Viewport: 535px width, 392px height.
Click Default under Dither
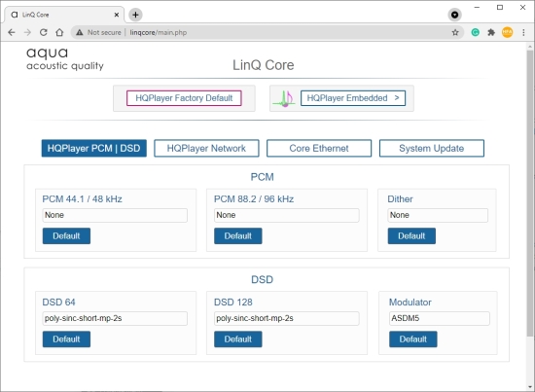tap(411, 236)
